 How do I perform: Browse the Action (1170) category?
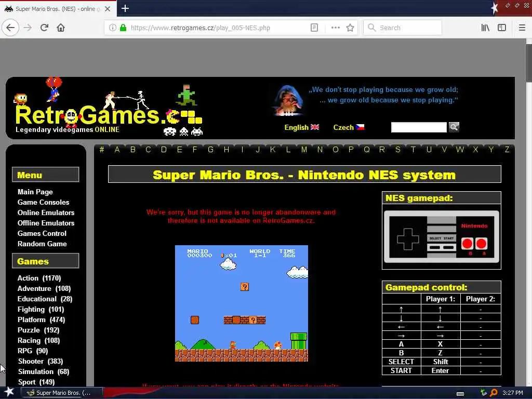click(39, 278)
